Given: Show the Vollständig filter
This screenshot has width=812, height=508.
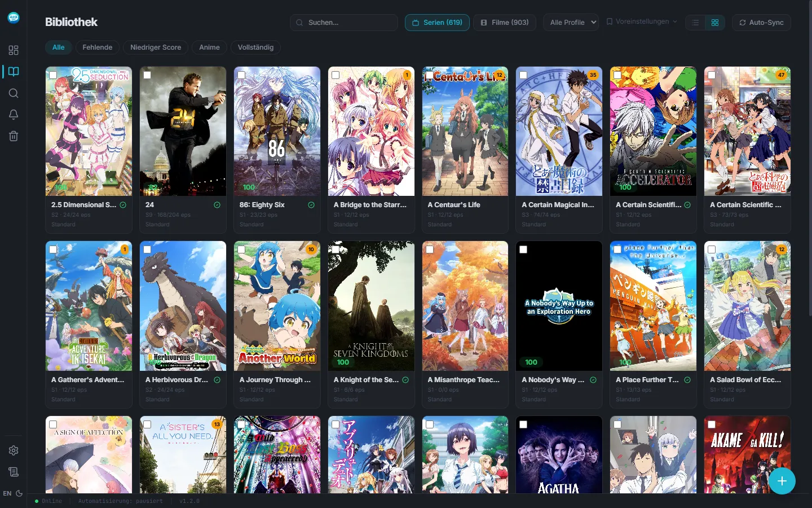Looking at the screenshot, I should tap(255, 47).
